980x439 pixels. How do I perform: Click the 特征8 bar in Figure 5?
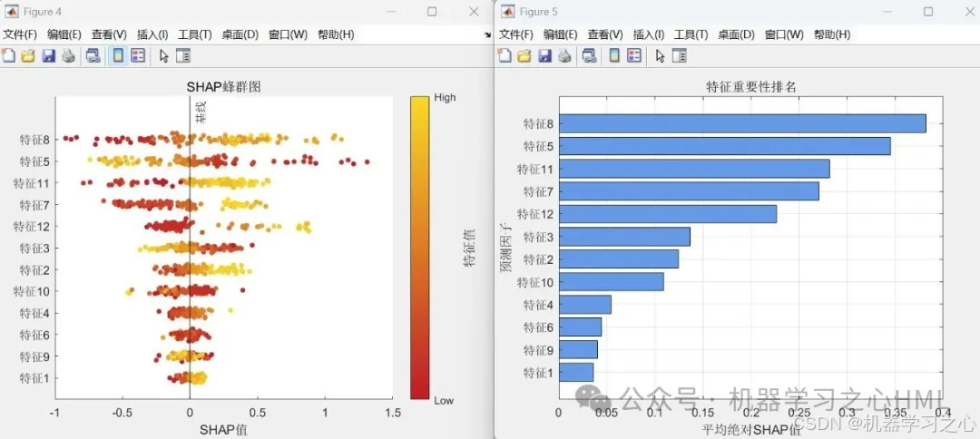(x=742, y=123)
